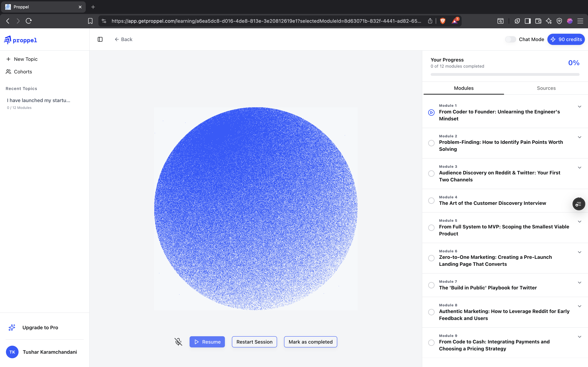This screenshot has height=367, width=588.
Task: Bookmark this page with bookmark icon
Action: point(90,21)
